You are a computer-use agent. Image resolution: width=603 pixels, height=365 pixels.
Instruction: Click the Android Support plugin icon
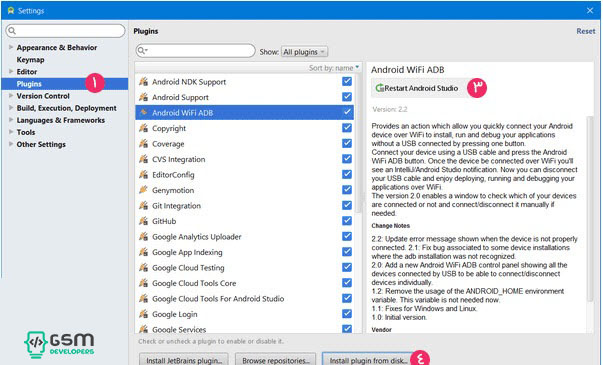point(143,97)
